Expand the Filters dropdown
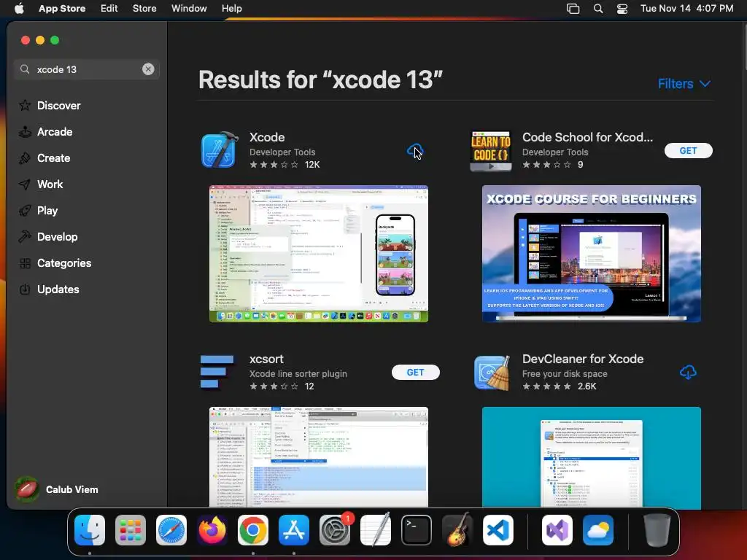This screenshot has height=560, width=747. click(x=684, y=84)
